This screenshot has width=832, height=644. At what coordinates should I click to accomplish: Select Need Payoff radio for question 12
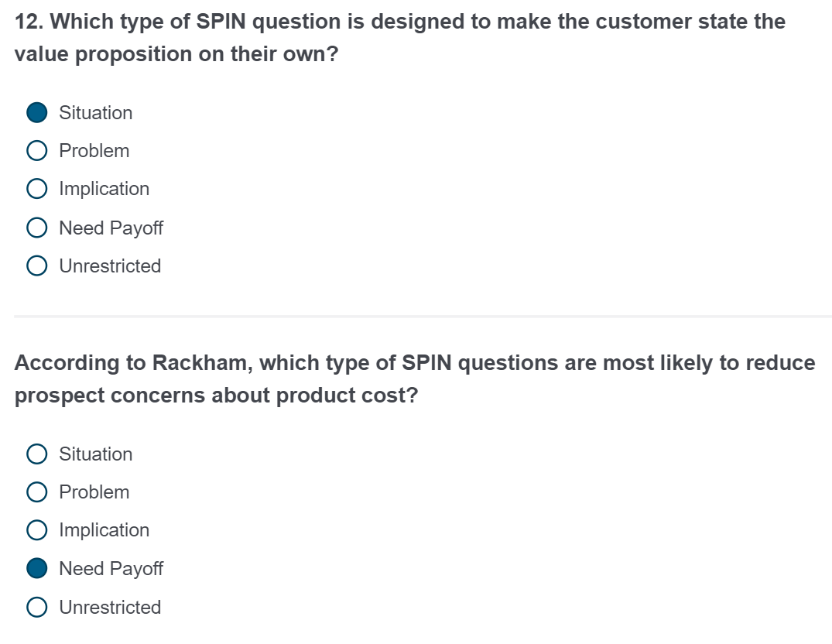pos(36,227)
